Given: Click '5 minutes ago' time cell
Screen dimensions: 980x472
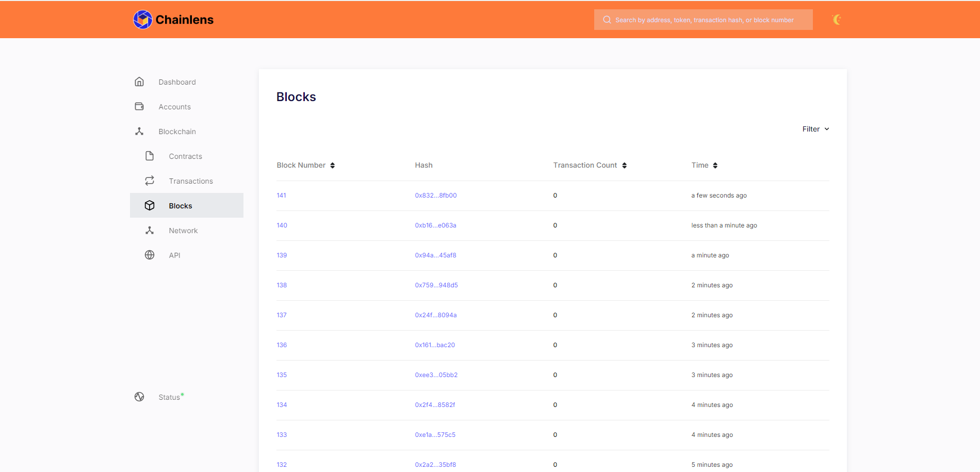Looking at the screenshot, I should (712, 465).
